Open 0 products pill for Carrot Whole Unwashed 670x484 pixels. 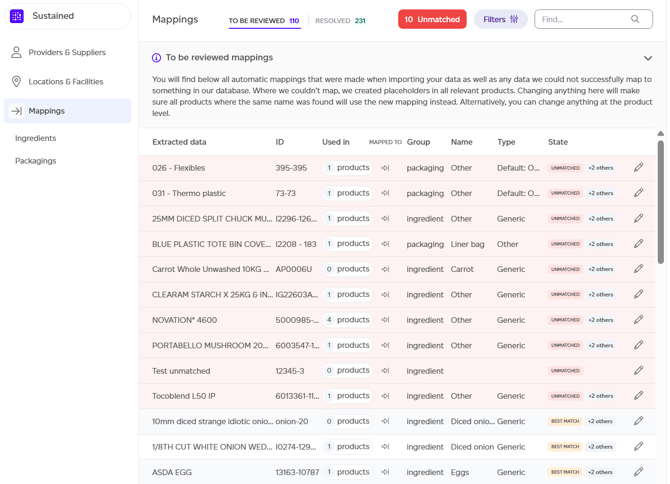click(x=347, y=269)
